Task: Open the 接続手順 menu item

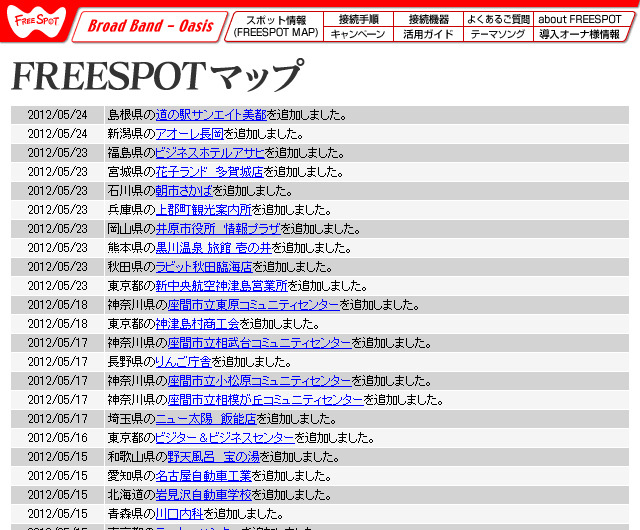Action: 358,19
